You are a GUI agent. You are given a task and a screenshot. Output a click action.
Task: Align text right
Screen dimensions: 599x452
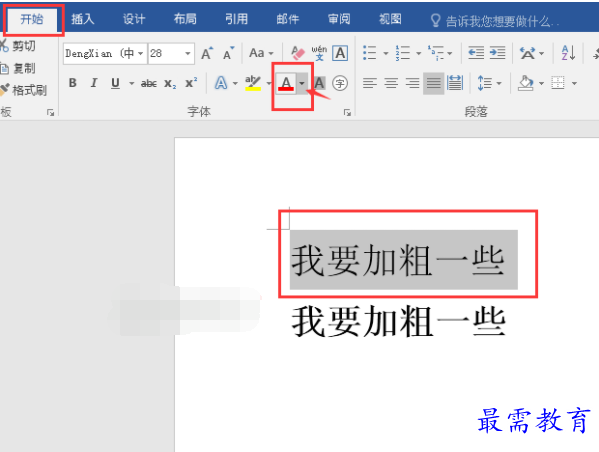pos(412,83)
